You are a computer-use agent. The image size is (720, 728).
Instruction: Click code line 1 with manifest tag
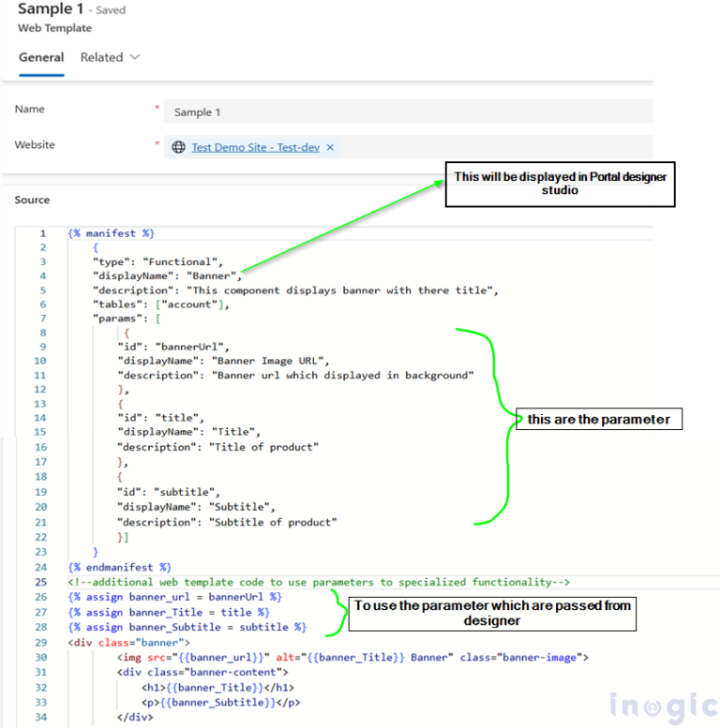tap(111, 233)
